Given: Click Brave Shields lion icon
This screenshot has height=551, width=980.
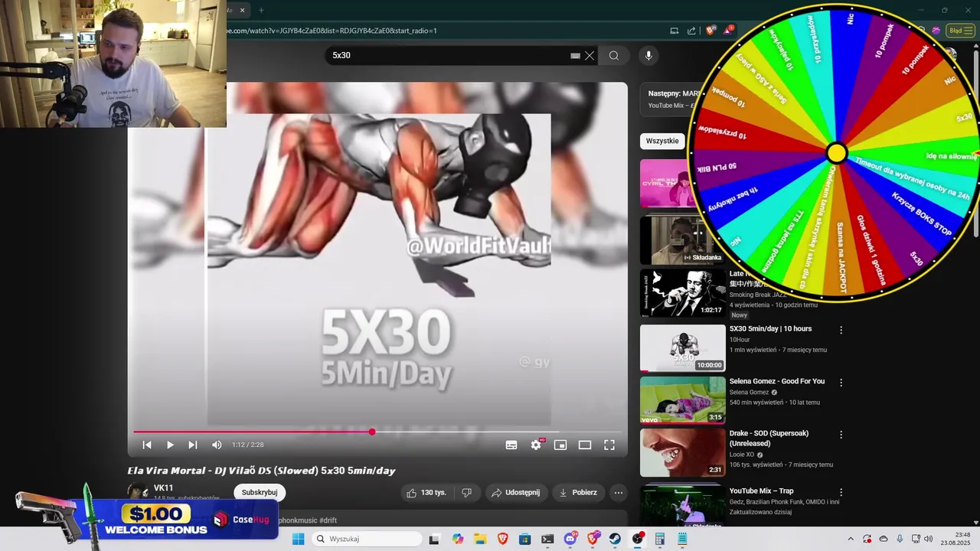Looking at the screenshot, I should click(x=710, y=31).
